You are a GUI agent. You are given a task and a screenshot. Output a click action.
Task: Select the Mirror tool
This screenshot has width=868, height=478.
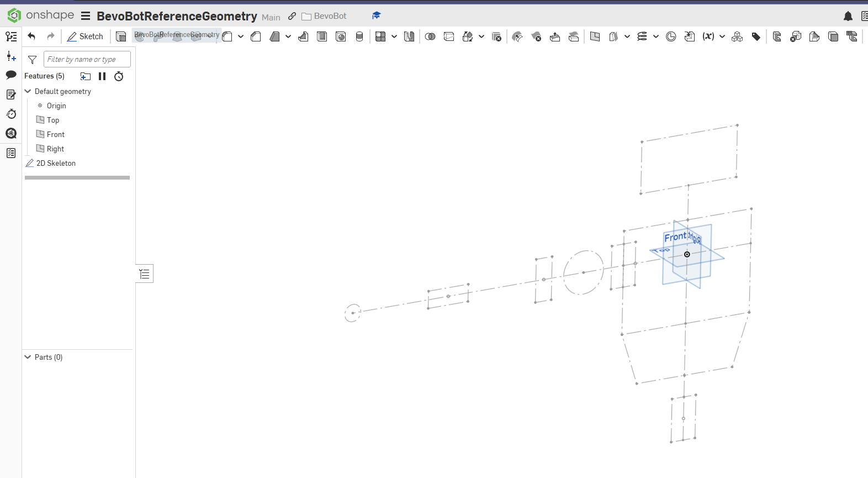coord(409,36)
